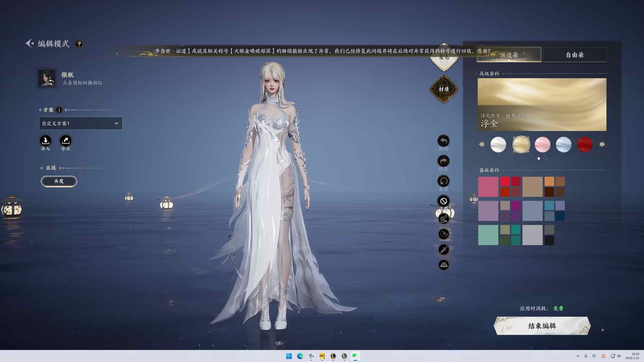
Task: Open the Windows Start menu
Action: 289,356
